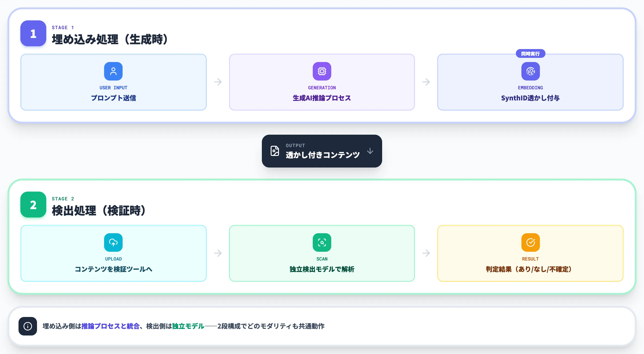Click the purple Stage 1 number badge
644x354 pixels.
click(33, 33)
